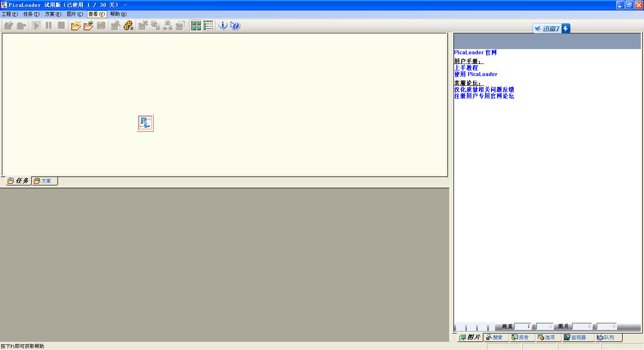Open the 工程(P) menu
The width and height of the screenshot is (644, 350).
[10, 14]
